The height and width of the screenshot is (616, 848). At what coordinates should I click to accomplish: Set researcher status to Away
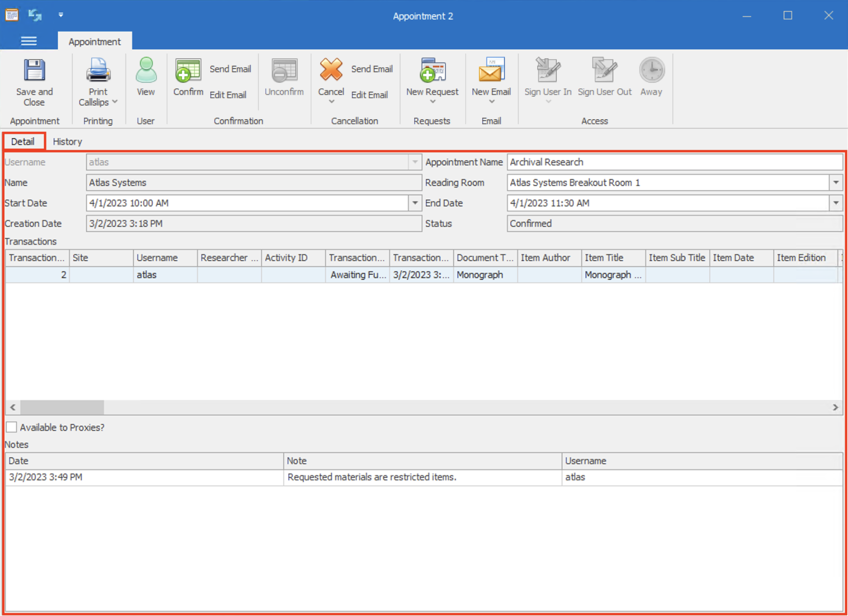pos(651,75)
